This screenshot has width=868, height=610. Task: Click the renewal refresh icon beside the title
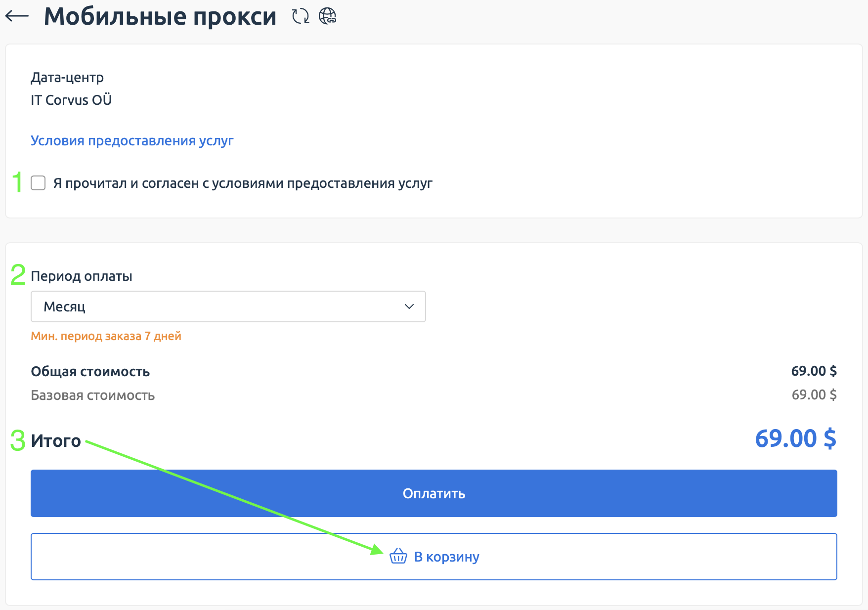tap(300, 16)
